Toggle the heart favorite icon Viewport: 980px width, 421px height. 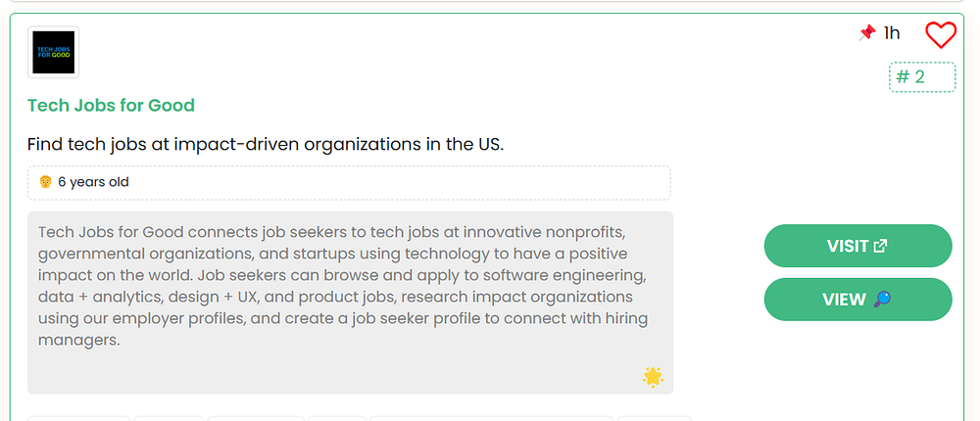[x=940, y=35]
